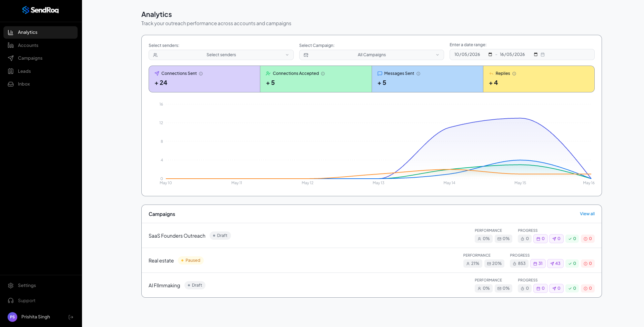Click AI FIlmmaking 0% acceptance chip
This screenshot has height=327, width=644.
[484, 288]
